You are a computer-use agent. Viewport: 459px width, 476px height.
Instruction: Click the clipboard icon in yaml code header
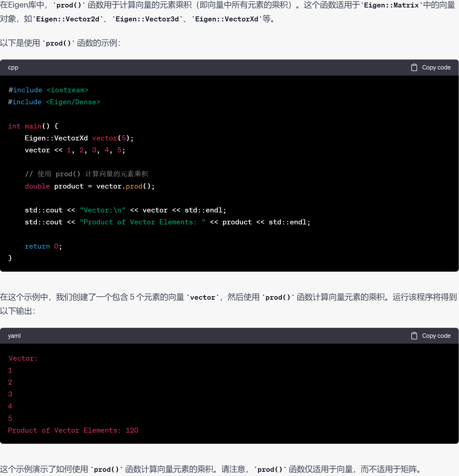pos(414,336)
